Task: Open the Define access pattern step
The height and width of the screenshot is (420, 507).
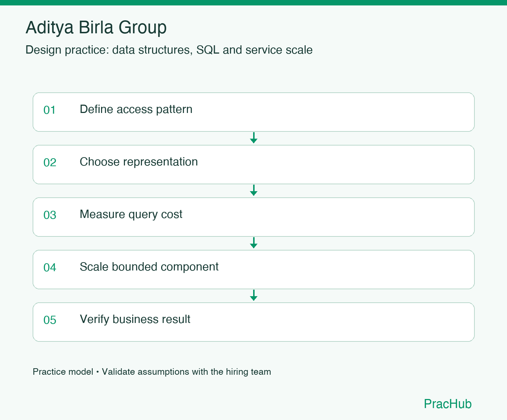Action: coord(253,112)
